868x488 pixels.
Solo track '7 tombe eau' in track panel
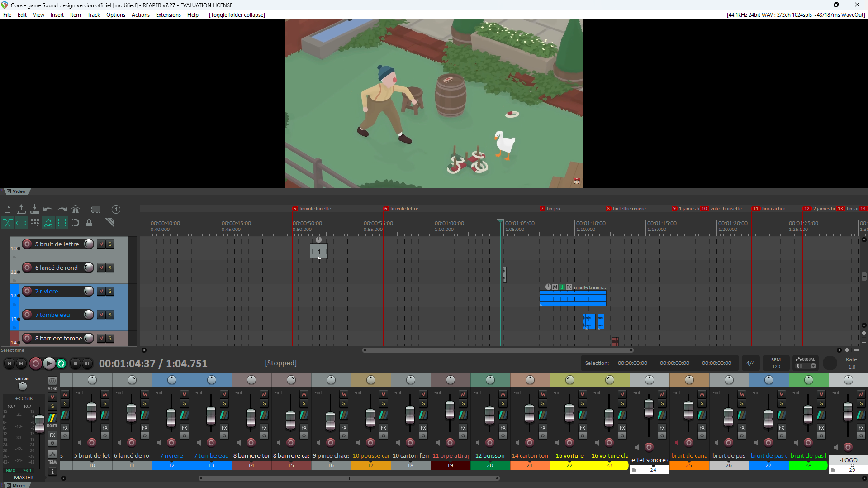point(110,315)
